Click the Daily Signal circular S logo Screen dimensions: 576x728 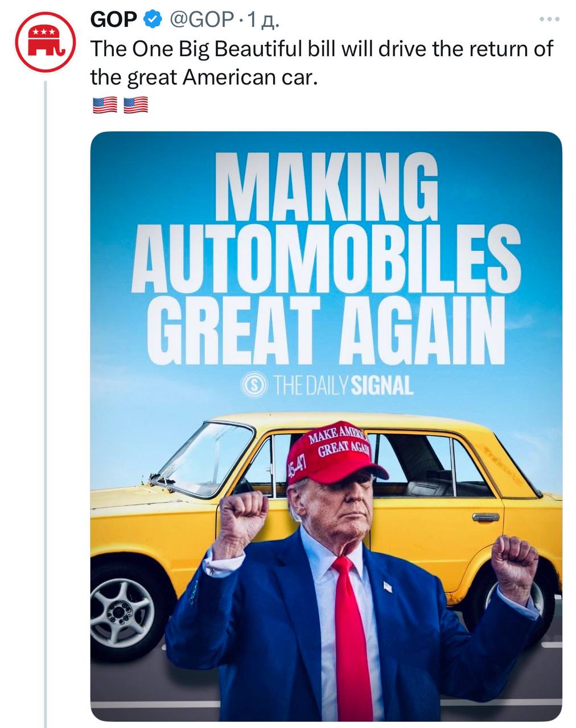click(254, 386)
